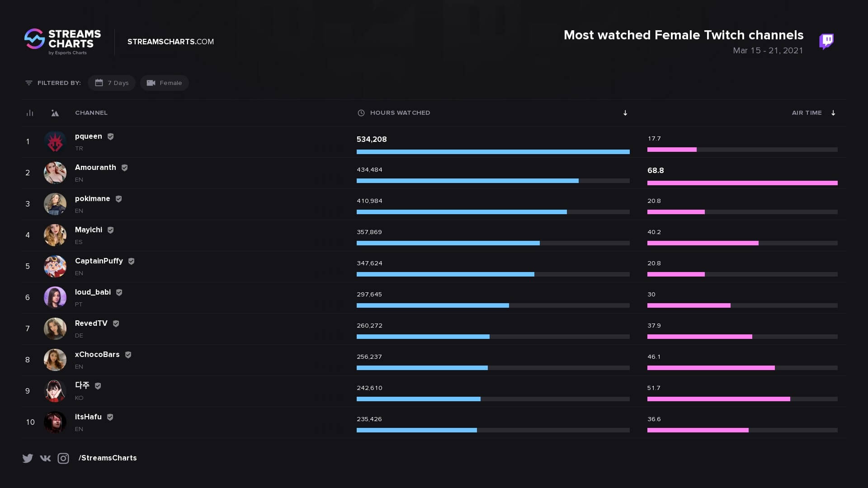
Task: Open the VK social icon
Action: pyautogui.click(x=45, y=458)
